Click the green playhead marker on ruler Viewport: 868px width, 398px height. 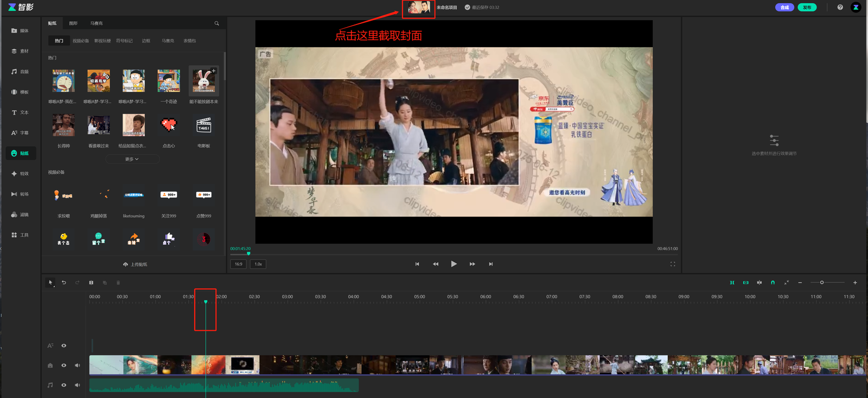[206, 301]
